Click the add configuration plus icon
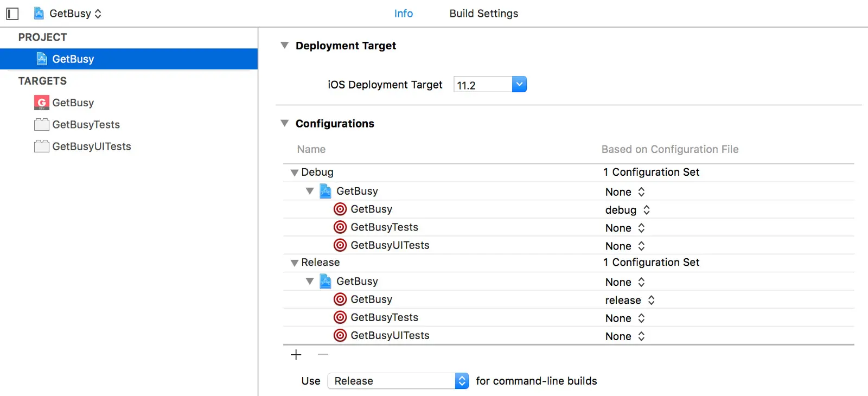Viewport: 868px width, 396px height. click(296, 355)
